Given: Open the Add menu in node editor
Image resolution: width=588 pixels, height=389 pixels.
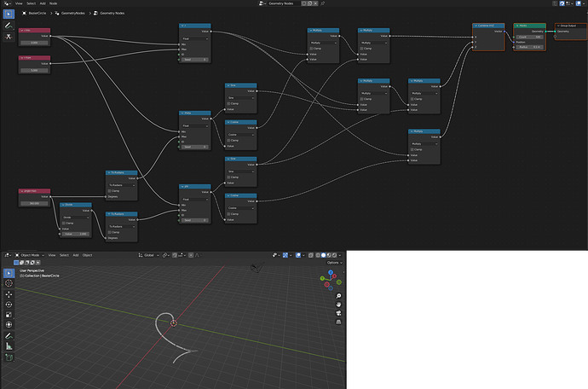Looking at the screenshot, I should [43, 3].
